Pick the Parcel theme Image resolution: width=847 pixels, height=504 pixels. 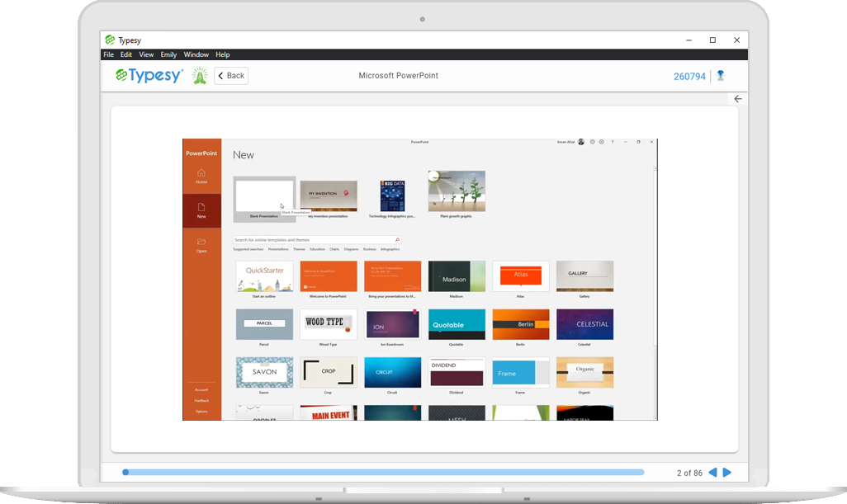pos(264,324)
